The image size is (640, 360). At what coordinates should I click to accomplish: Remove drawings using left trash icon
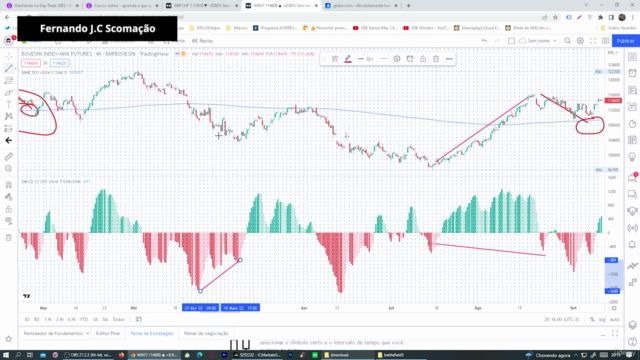point(9,238)
